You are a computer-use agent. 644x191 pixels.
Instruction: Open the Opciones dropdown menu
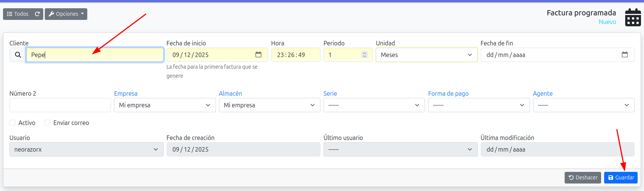point(66,14)
